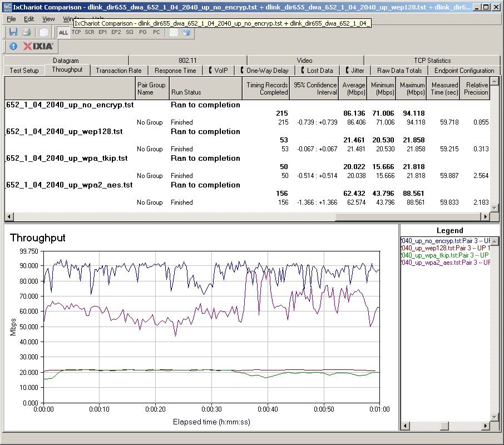Toggle the EP2 filter button
The image size is (504, 445).
(116, 32)
